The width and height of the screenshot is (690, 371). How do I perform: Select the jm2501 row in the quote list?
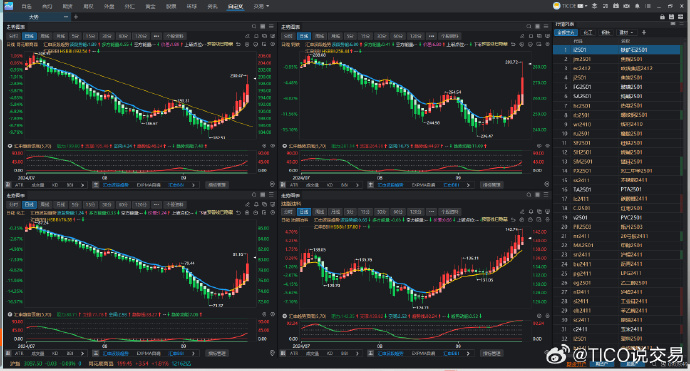coord(617,59)
